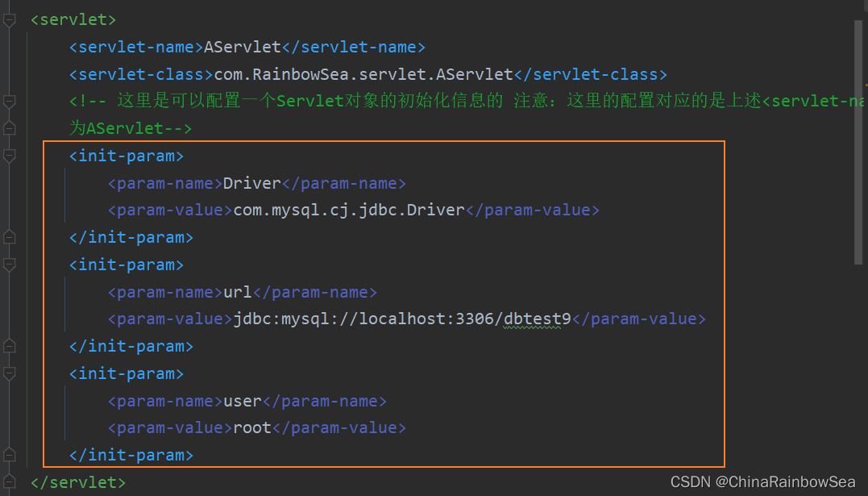The width and height of the screenshot is (868, 496).
Task: Click the param-name value Driver
Action: coord(252,183)
